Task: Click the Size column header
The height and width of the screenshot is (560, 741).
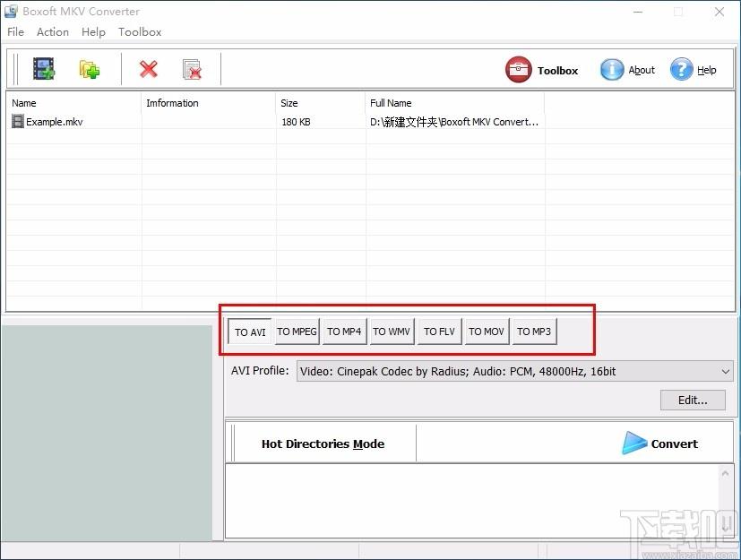Action: click(289, 103)
